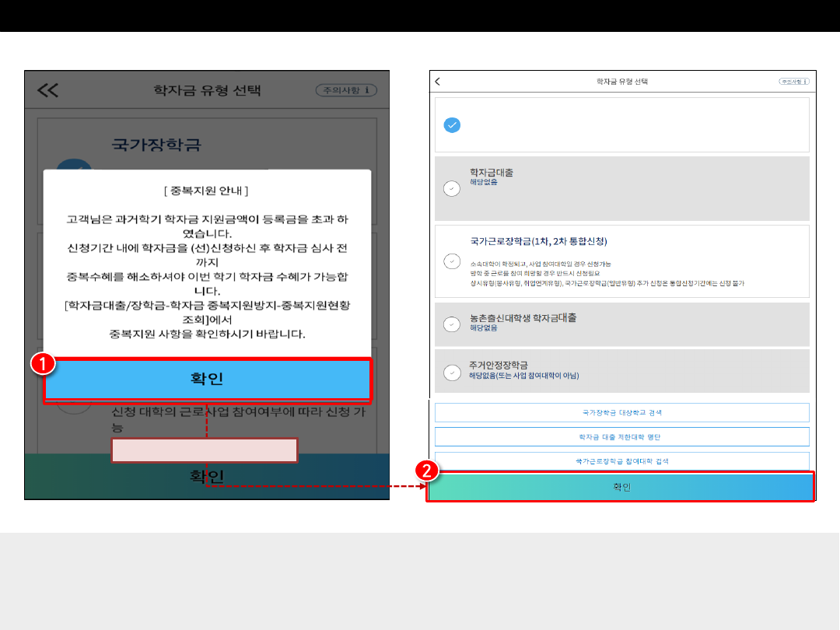The width and height of the screenshot is (840, 630).
Task: Open 주의사항 info in left screen header
Action: (346, 90)
